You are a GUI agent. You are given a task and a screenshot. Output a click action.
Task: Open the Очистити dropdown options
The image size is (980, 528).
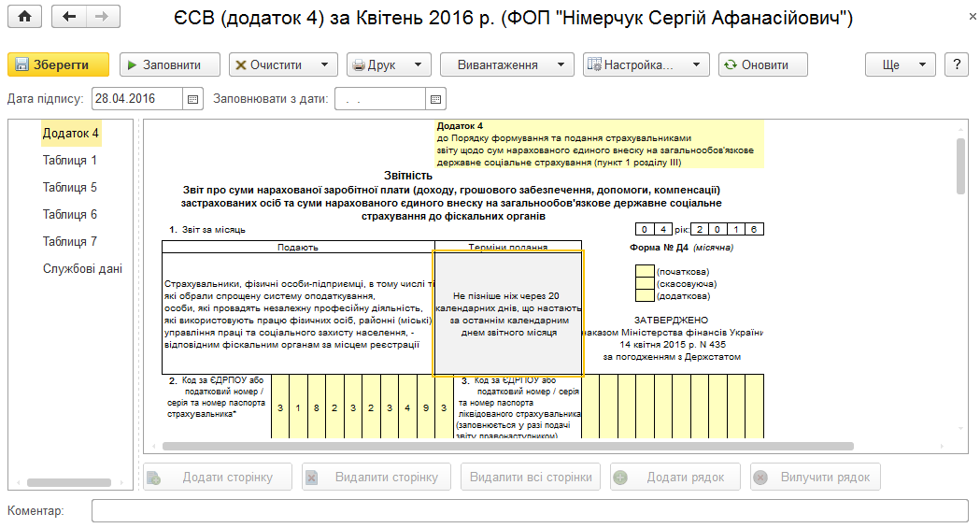click(x=324, y=64)
